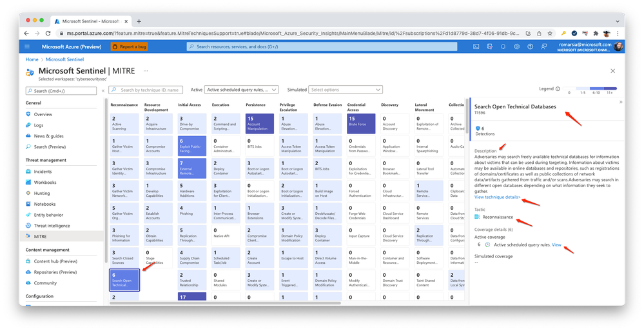Open Cloud Shell icon in Azure header
This screenshot has width=644, height=331.
coord(476,46)
